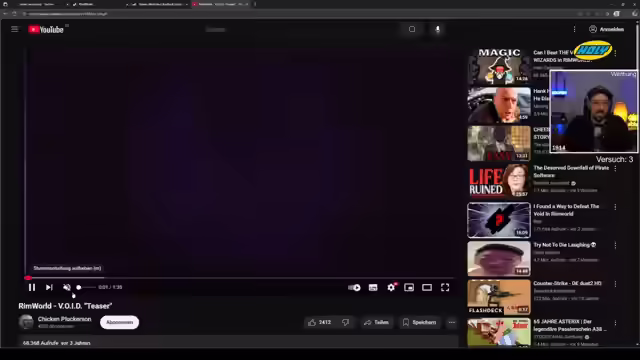Click the Abonnieren subscribe button
The height and width of the screenshot is (360, 640).
tap(120, 322)
